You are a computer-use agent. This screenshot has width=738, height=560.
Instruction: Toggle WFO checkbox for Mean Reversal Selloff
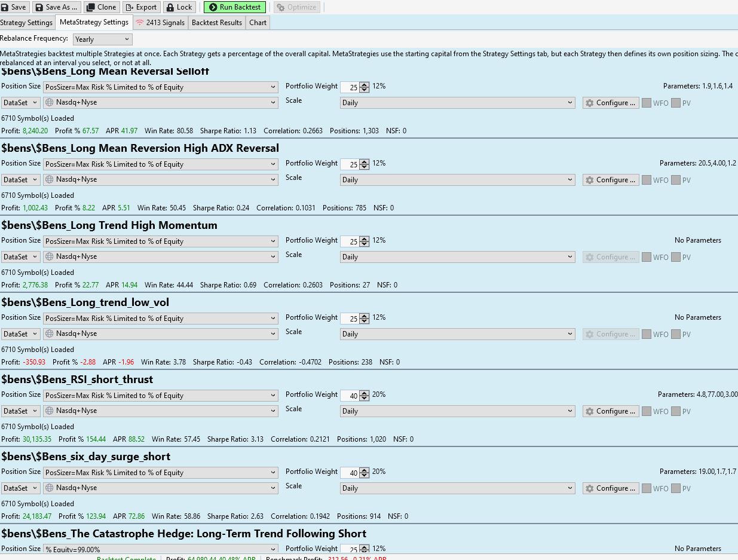coord(647,103)
